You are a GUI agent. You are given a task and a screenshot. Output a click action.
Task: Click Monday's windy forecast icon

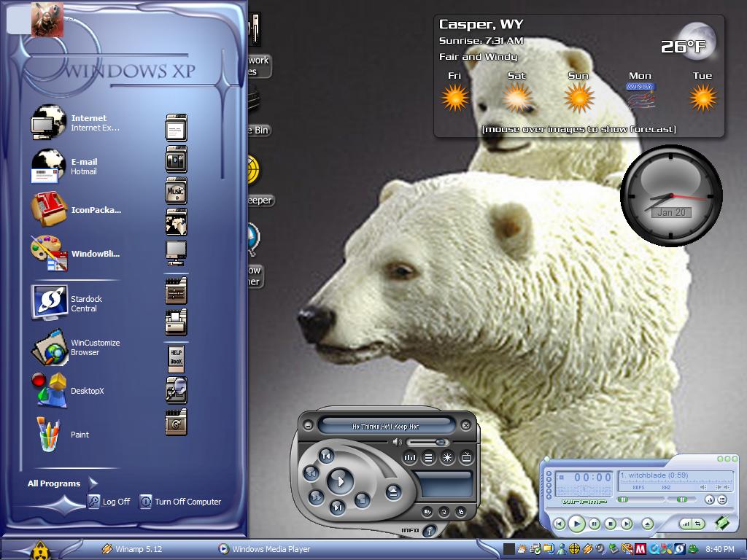[640, 97]
